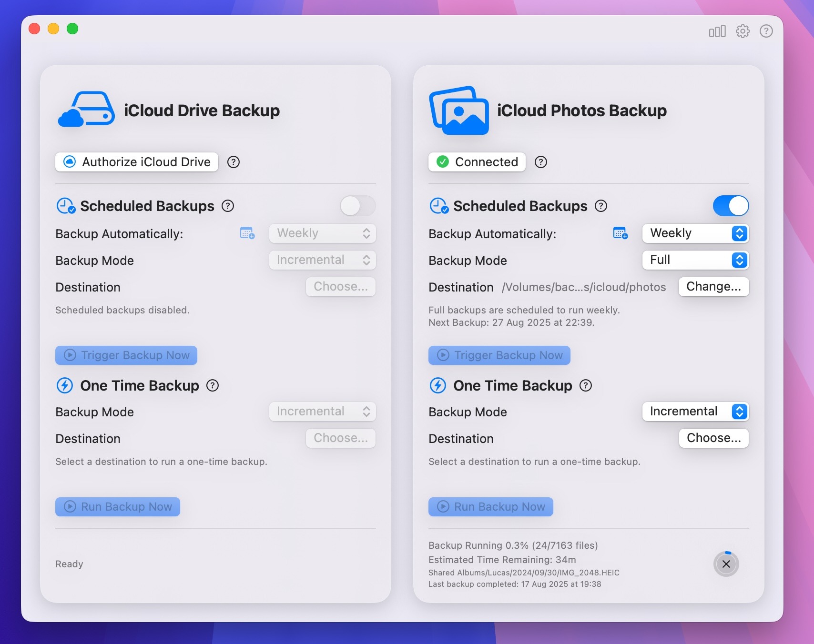Screen dimensions: 814x644
Task: Open settings via the gear icon
Action: pyautogui.click(x=743, y=31)
